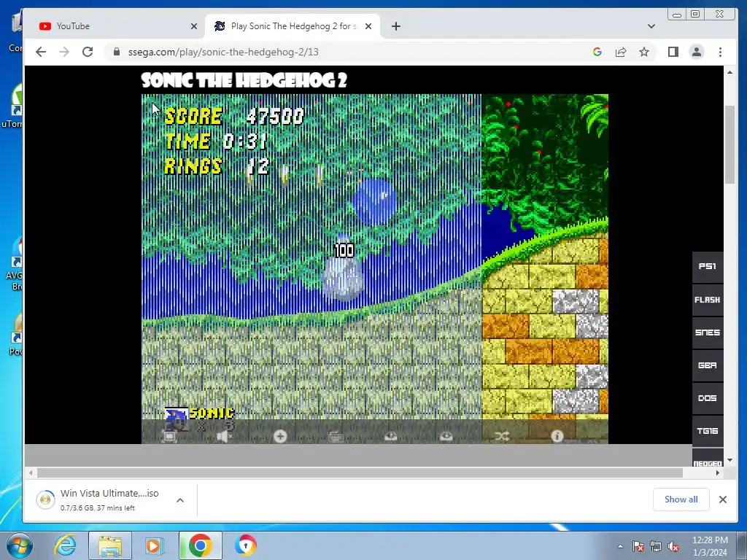747x560 pixels.
Task: Show all downloads
Action: pos(681,499)
